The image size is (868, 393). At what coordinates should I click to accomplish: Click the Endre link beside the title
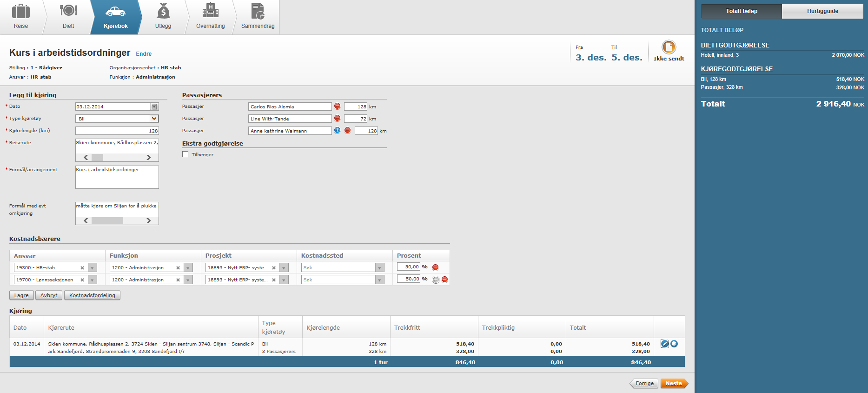click(144, 54)
